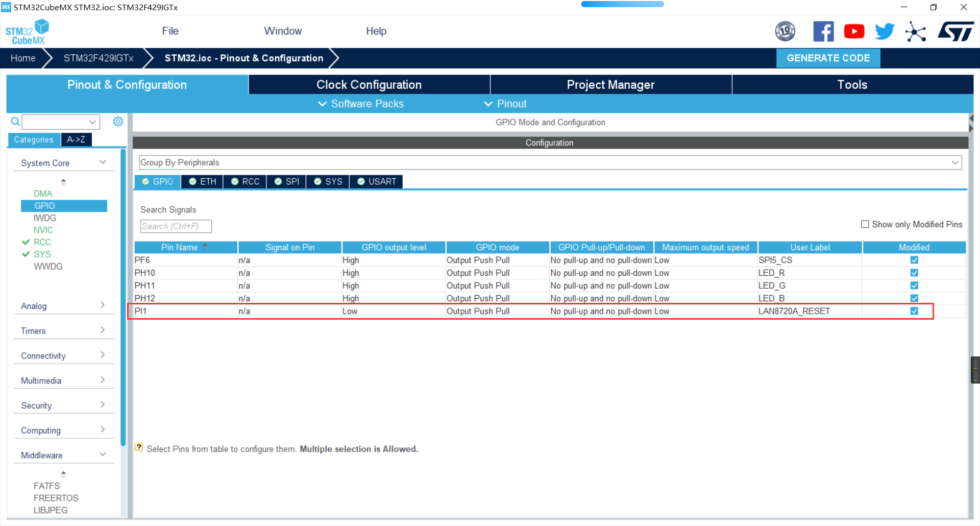Screen dimensions: 980x526
Task: Select the Pinout & Configuration tab
Action: 127,85
